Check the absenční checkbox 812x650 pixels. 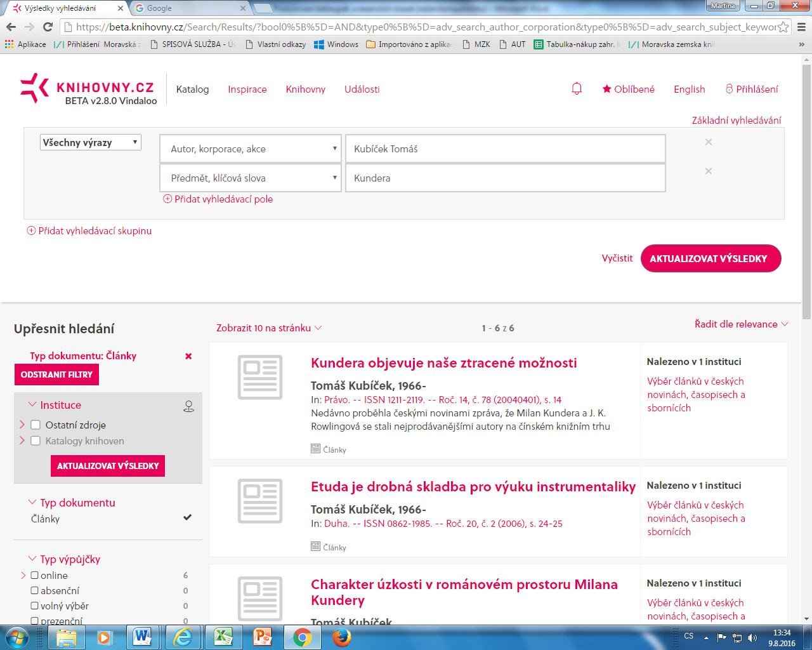click(x=35, y=590)
